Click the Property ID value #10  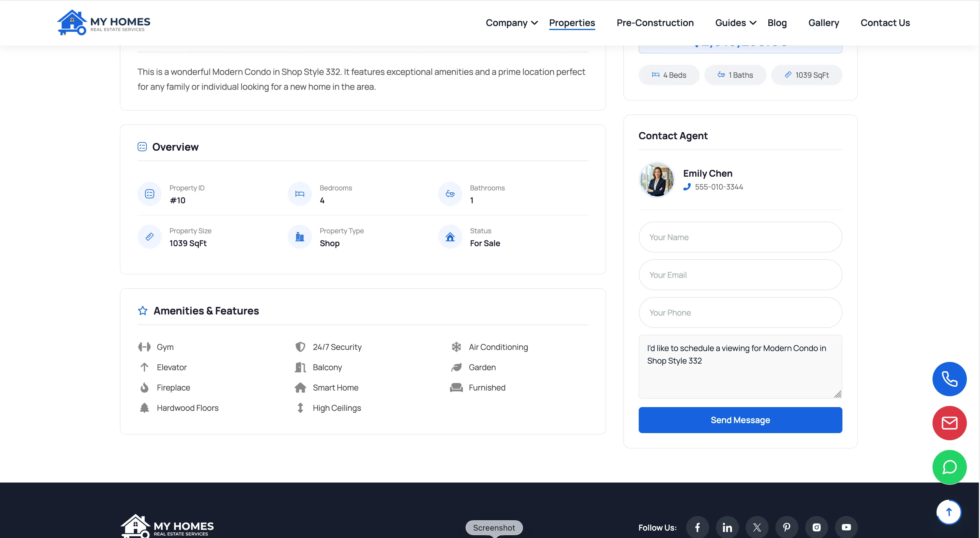coord(177,200)
